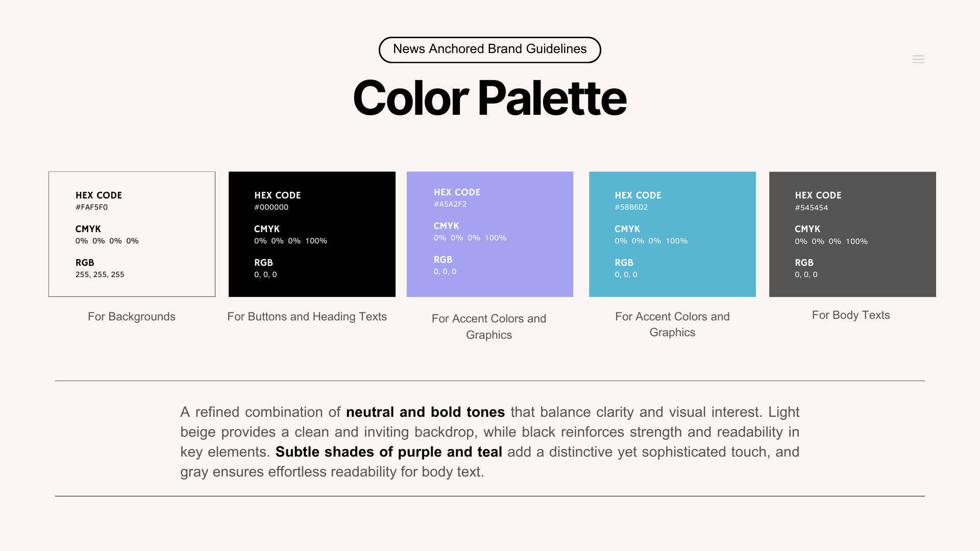The width and height of the screenshot is (980, 551).
Task: Click RGB 255, 255, 255 value
Action: tap(100, 274)
